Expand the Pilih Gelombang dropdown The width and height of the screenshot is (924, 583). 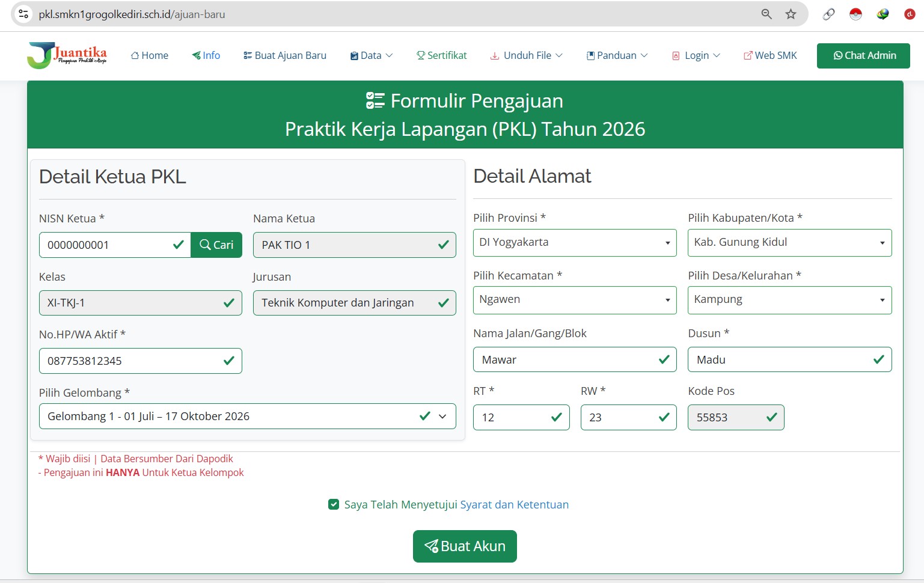click(x=248, y=416)
